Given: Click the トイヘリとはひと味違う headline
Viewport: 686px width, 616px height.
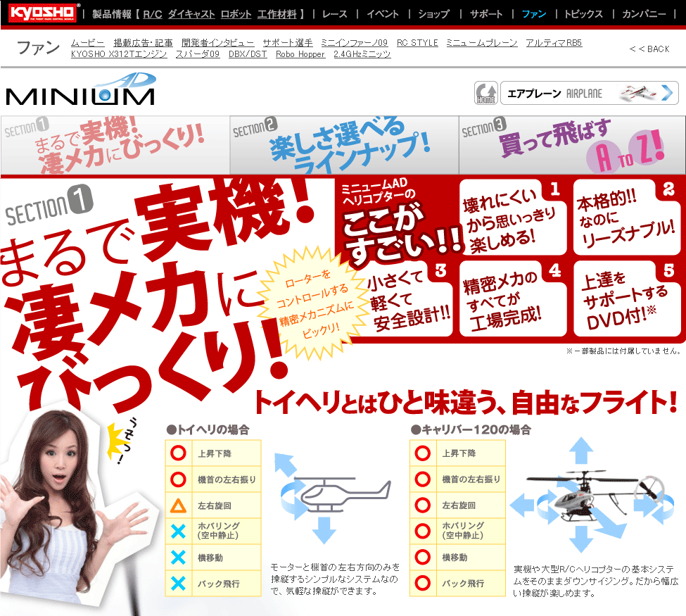Looking at the screenshot, I should pyautogui.click(x=466, y=403).
